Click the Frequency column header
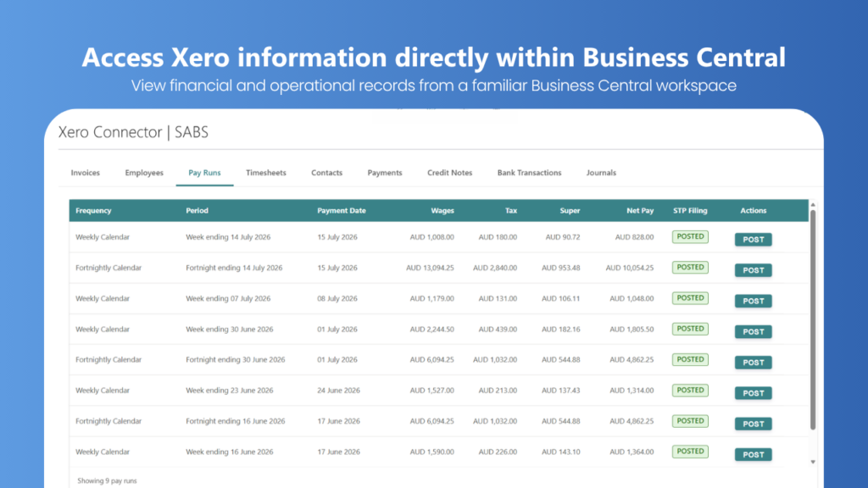 pyautogui.click(x=93, y=211)
